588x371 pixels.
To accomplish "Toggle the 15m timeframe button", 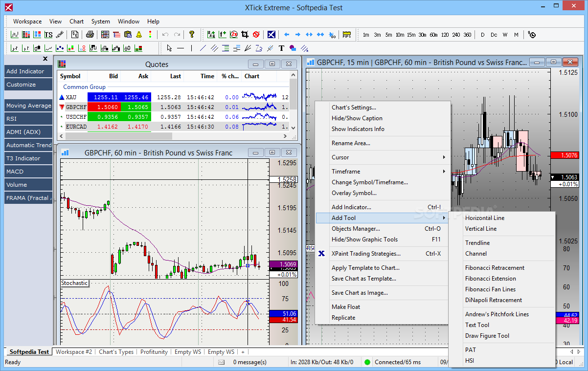I will click(x=411, y=35).
